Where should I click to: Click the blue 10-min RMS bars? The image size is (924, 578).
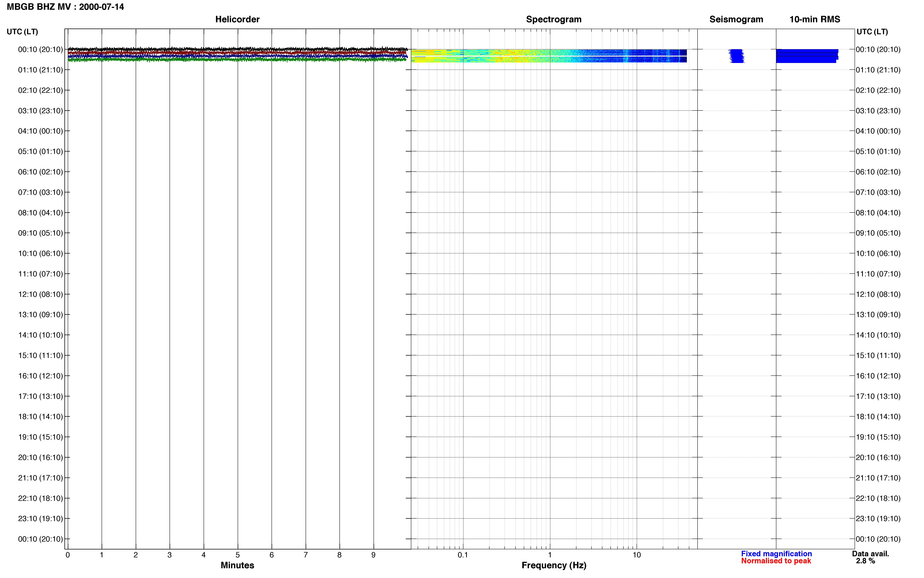point(807,56)
